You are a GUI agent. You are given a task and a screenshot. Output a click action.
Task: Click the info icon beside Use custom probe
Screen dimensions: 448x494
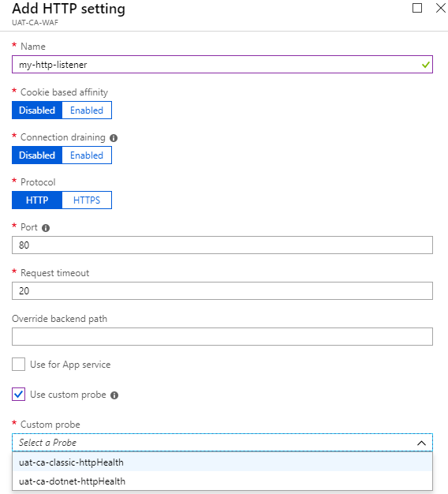point(114,395)
